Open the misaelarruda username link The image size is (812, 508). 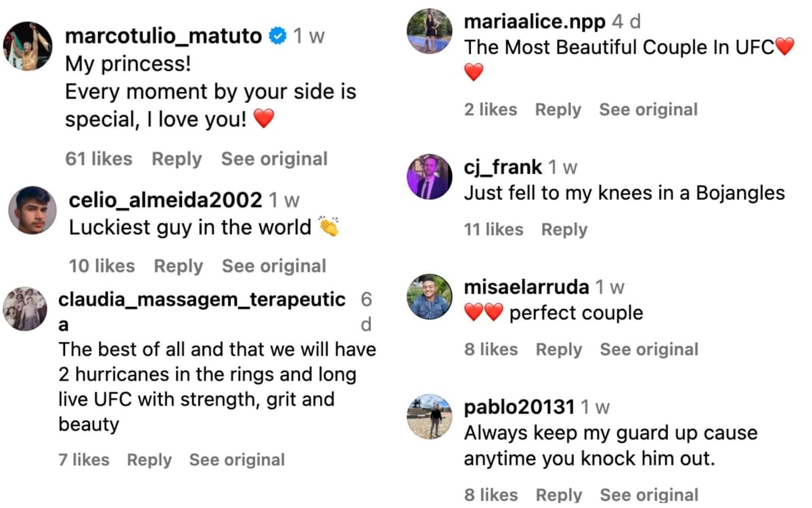(x=526, y=287)
